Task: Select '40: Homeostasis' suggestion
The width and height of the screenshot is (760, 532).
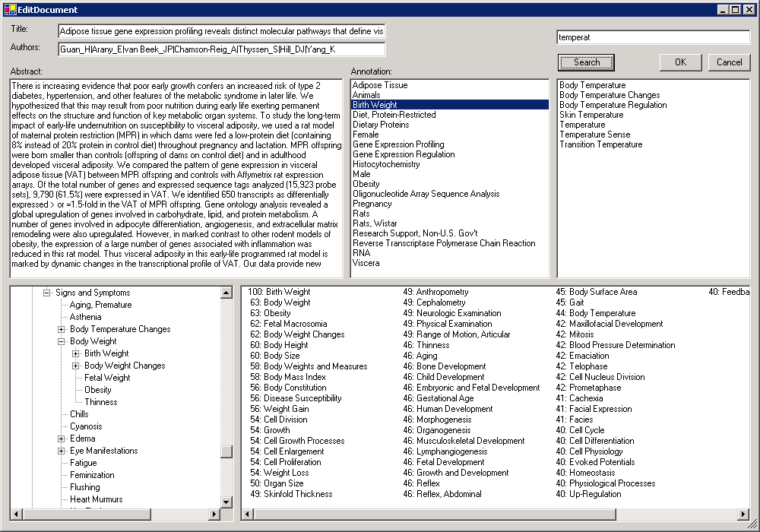Action: [585, 473]
